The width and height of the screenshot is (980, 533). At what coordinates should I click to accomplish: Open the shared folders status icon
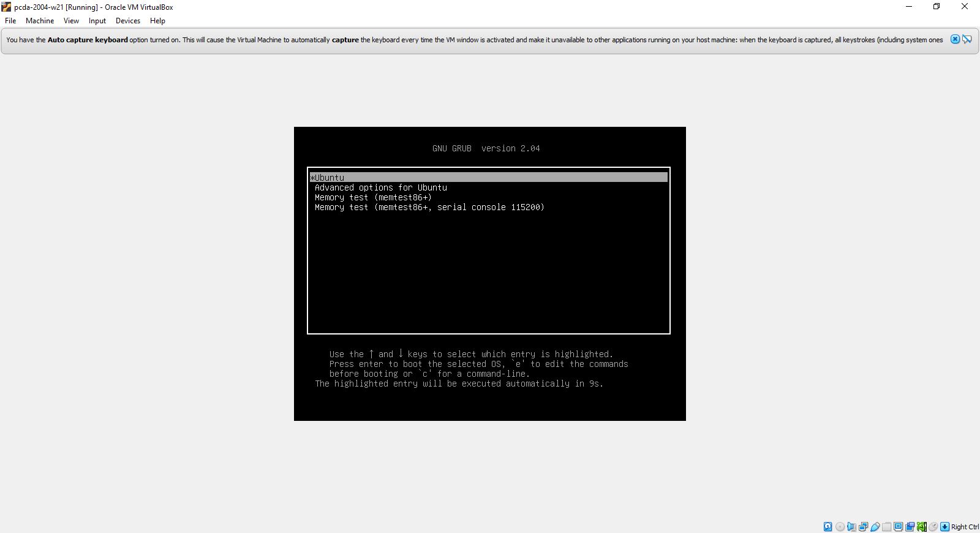coord(887,527)
